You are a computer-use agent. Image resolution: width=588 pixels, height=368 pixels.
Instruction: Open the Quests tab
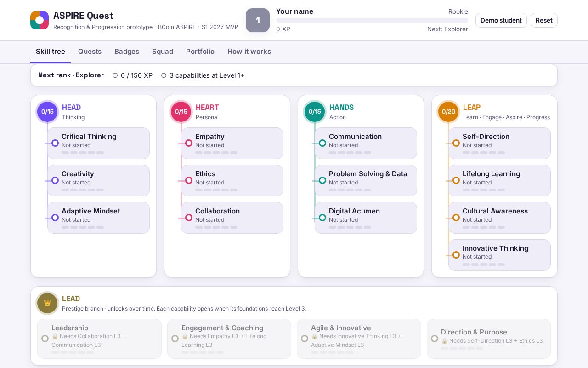pos(90,52)
